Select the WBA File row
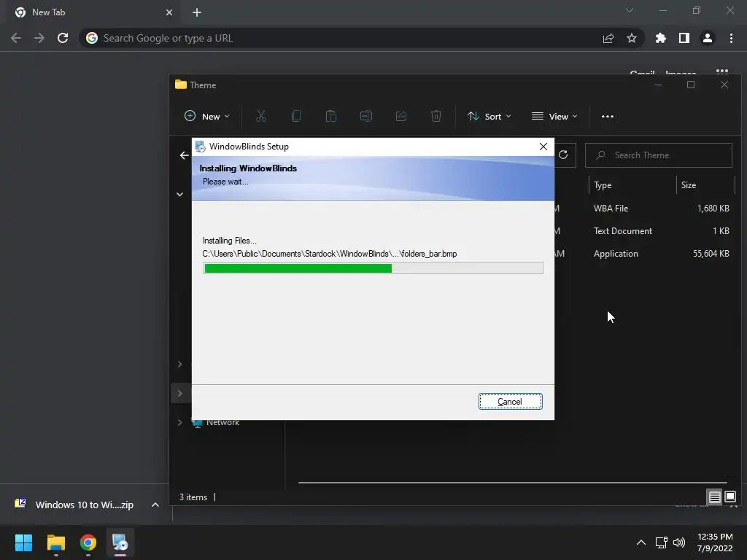Viewport: 747px width, 560px height. 643,208
